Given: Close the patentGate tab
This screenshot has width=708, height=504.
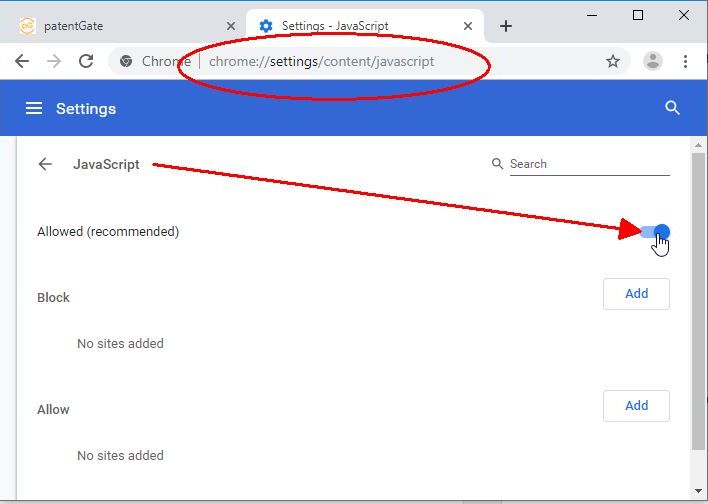Looking at the screenshot, I should pos(231,26).
